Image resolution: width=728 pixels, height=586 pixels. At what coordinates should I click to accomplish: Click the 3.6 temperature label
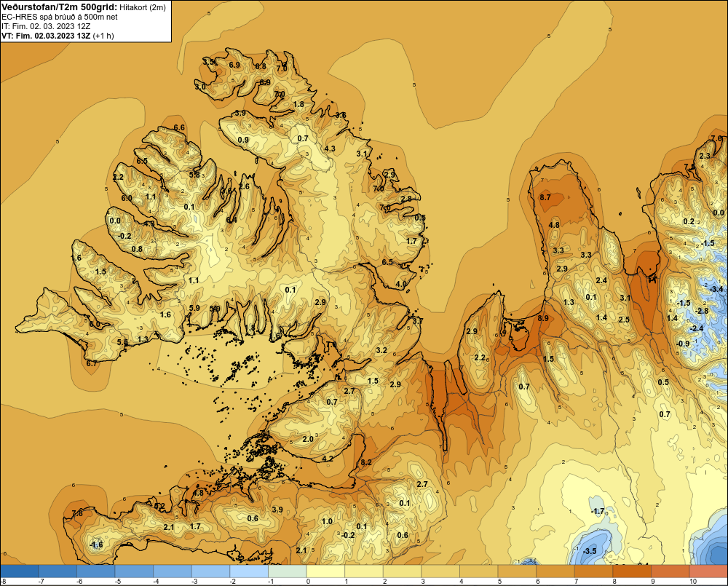click(341, 115)
